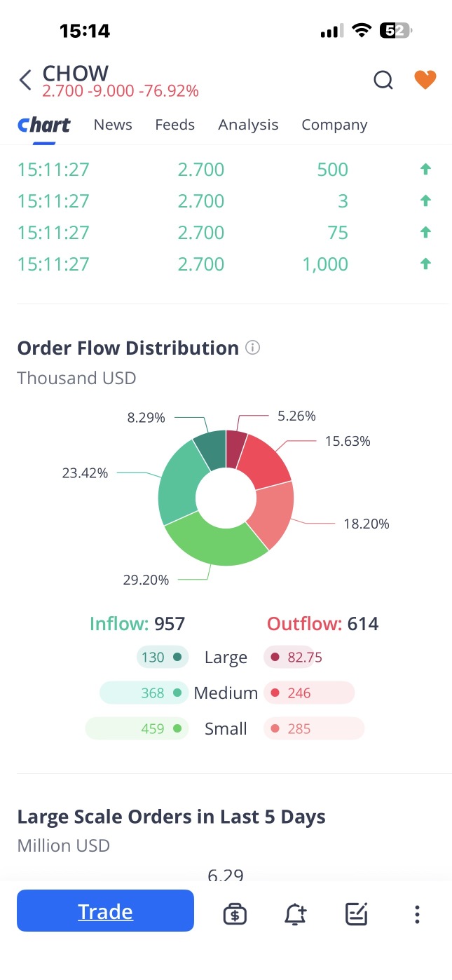Tap the Small inflow 459 legend pill
452x980 pixels.
(x=137, y=729)
